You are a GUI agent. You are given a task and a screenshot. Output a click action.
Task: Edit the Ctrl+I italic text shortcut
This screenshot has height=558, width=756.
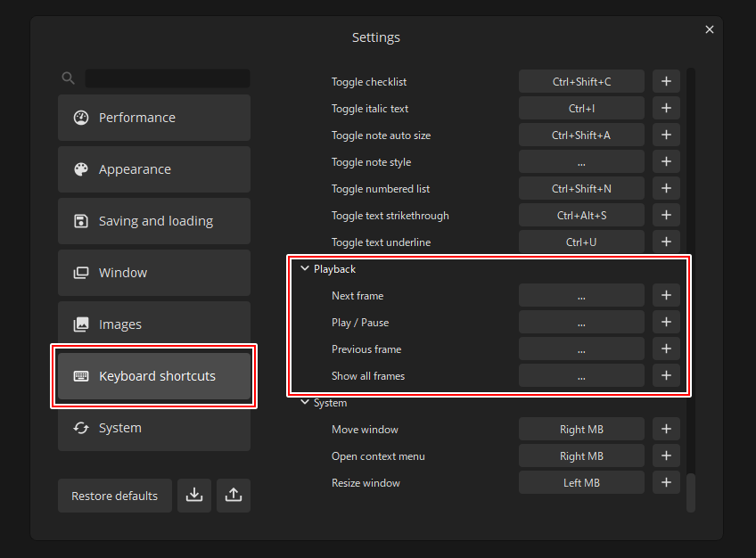coord(581,109)
